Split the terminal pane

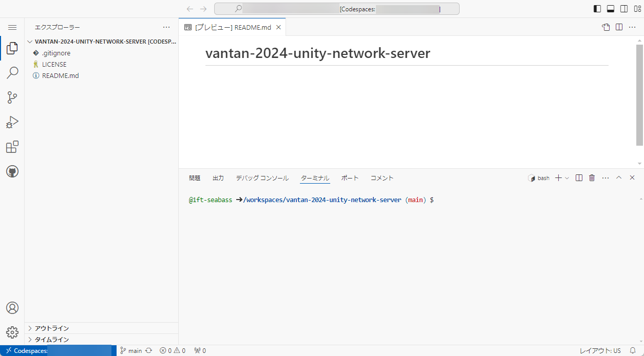point(579,178)
